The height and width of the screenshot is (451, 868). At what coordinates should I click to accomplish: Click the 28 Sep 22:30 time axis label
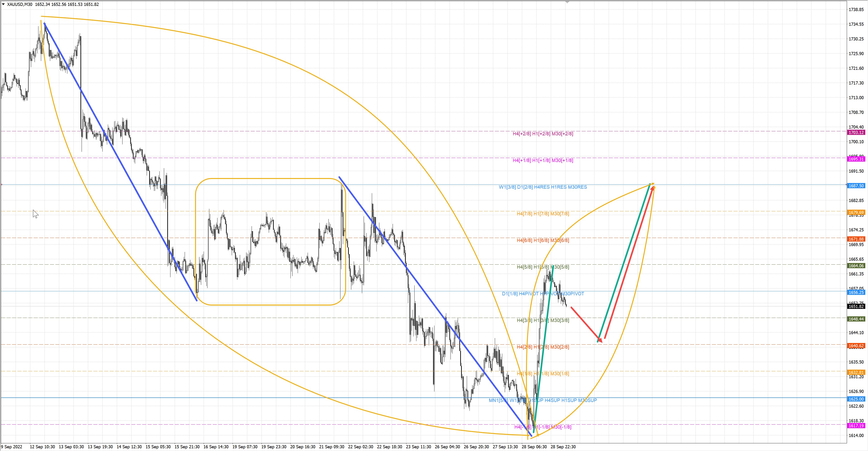coord(563,447)
